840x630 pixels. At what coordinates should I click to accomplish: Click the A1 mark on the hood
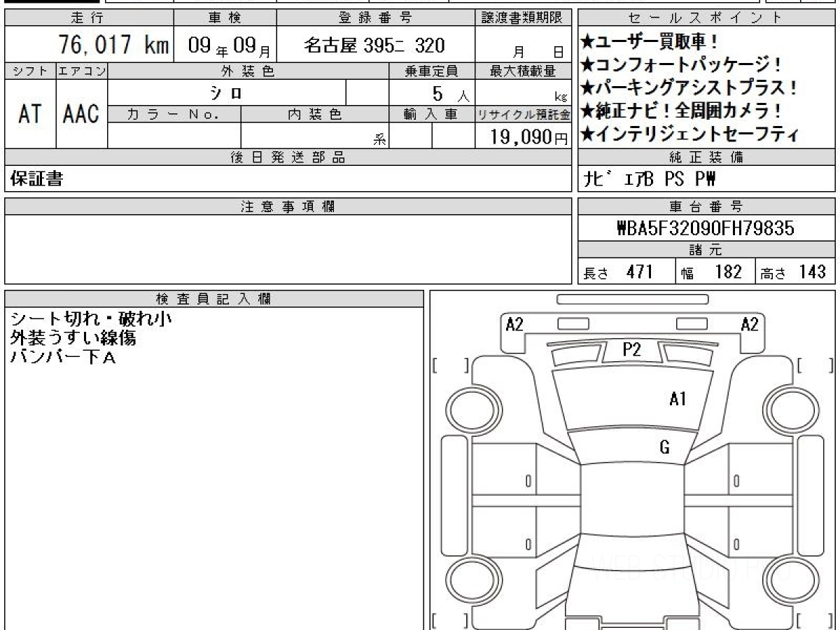pos(678,400)
